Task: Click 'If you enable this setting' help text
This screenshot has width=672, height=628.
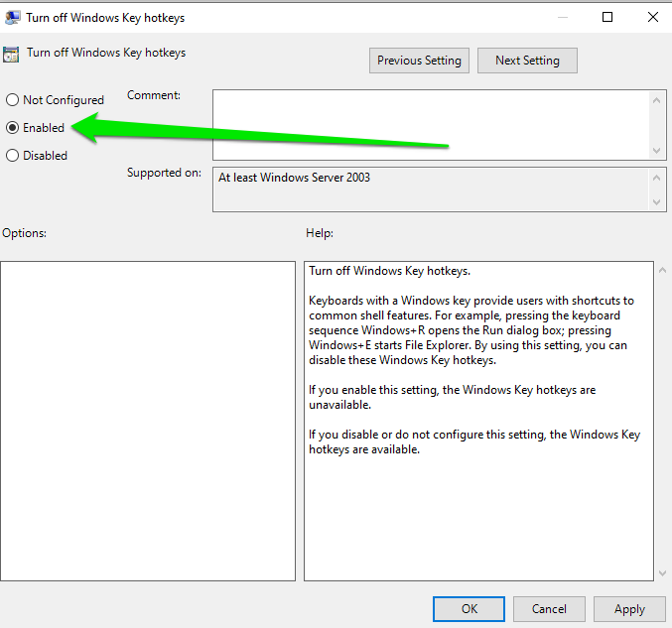Action: tap(453, 397)
